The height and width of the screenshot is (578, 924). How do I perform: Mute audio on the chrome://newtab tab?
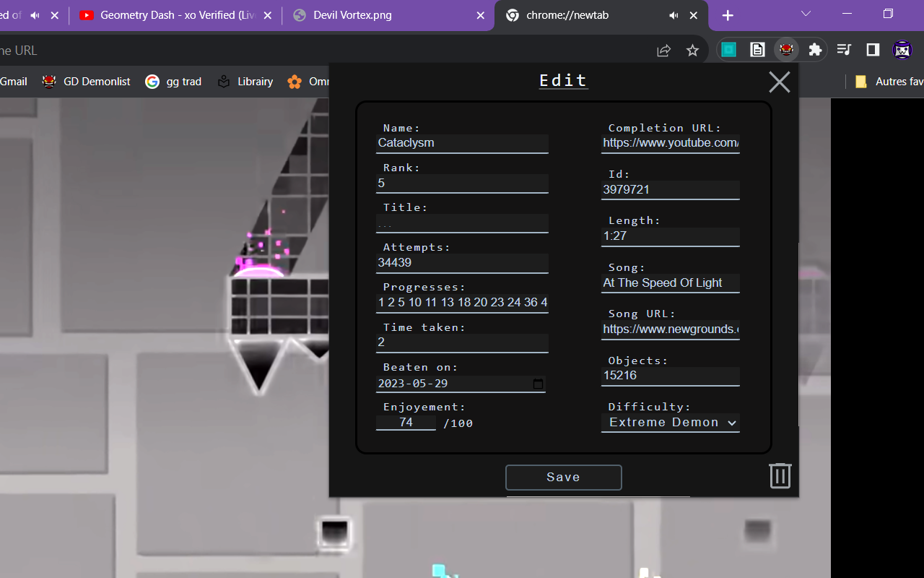(673, 14)
